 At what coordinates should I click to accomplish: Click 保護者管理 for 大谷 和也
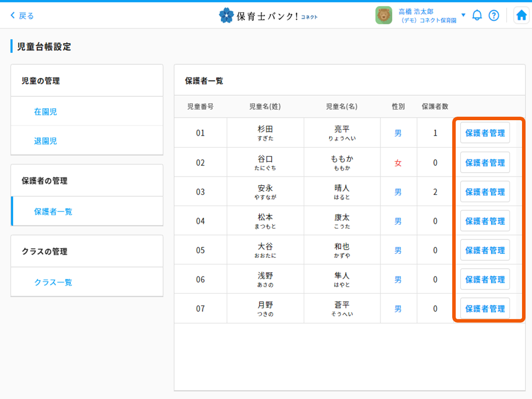485,250
